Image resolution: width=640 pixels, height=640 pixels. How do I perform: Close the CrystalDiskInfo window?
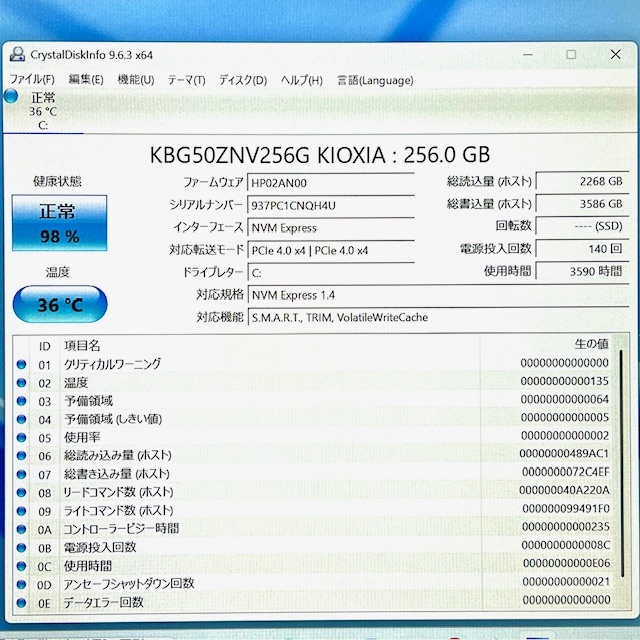(x=616, y=54)
